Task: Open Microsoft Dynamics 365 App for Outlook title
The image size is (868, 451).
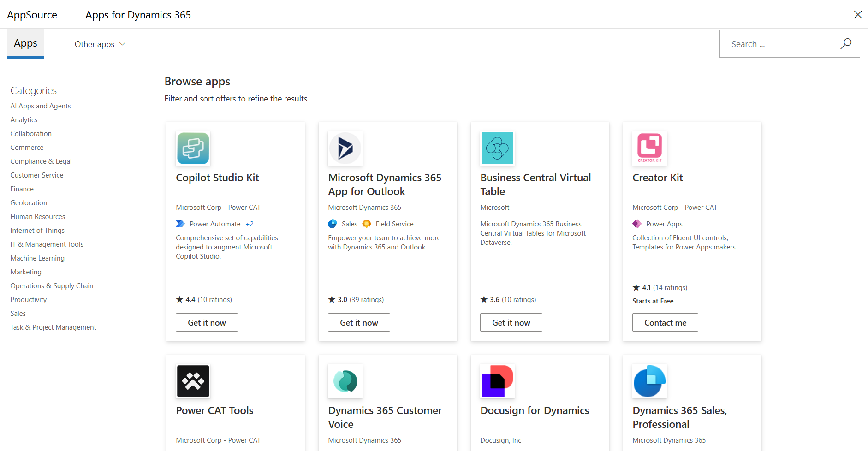Action: tap(385, 184)
